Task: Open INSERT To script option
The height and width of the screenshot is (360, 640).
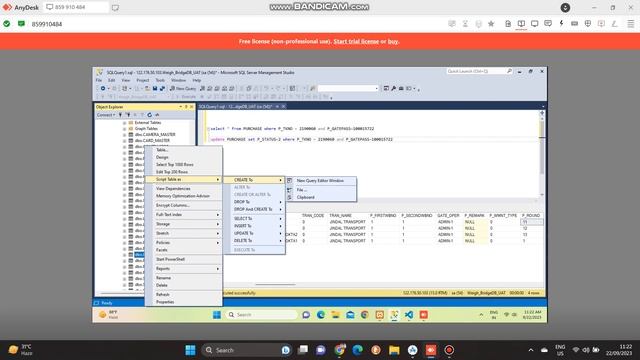Action: [254, 226]
